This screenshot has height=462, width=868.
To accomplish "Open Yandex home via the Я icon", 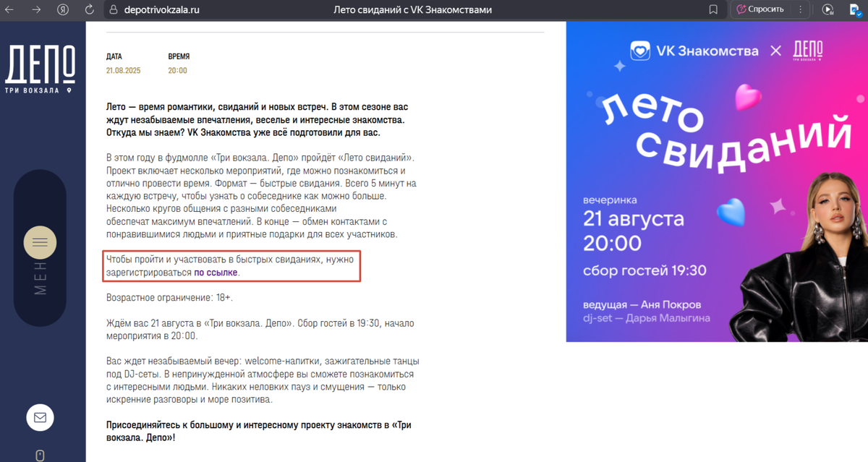I will tap(63, 10).
